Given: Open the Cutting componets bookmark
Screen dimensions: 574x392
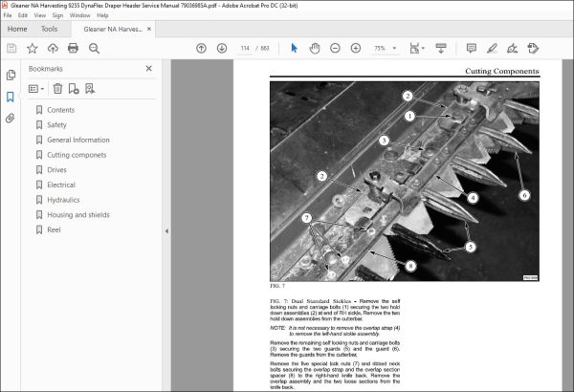Looking at the screenshot, I should pos(77,155).
